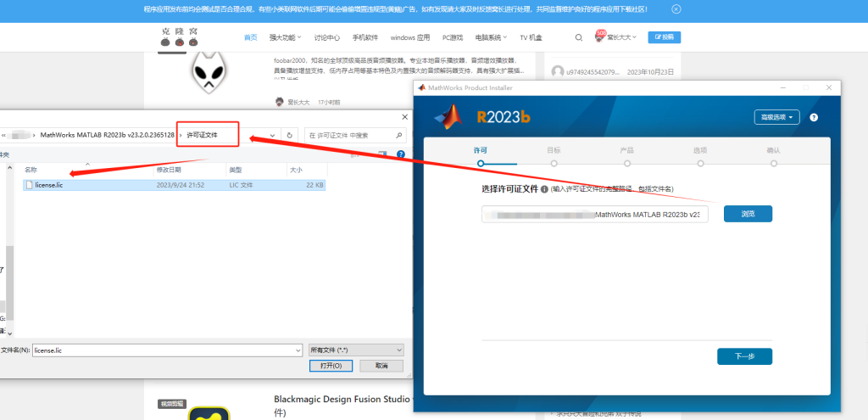Click the back chevrons in breadcrumb path
868x420 pixels.
[x=4, y=135]
